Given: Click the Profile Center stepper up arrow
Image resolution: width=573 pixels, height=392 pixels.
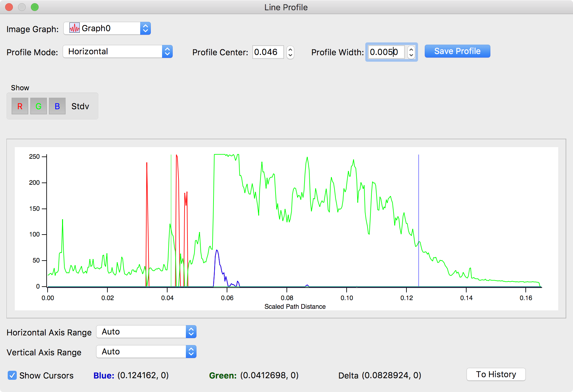Looking at the screenshot, I should tap(290, 49).
